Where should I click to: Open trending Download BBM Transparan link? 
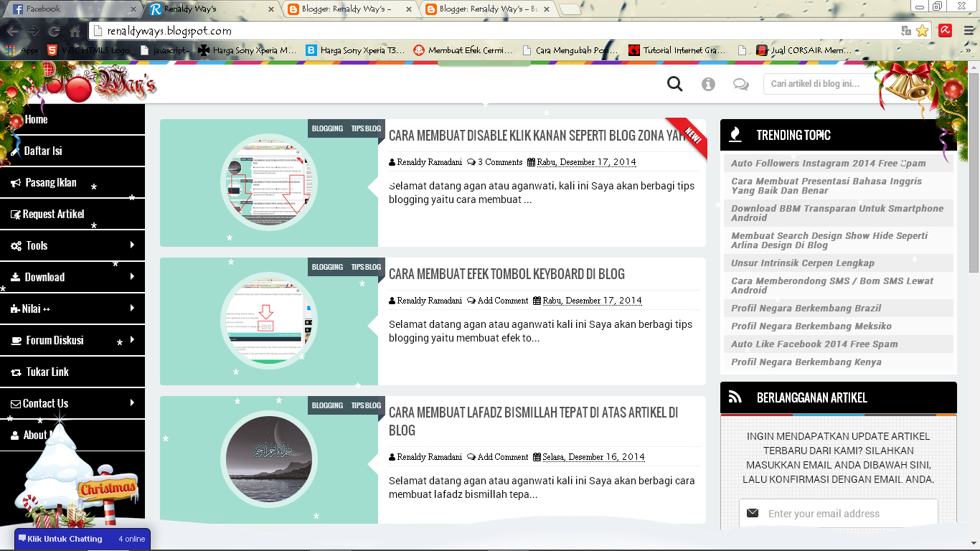tap(837, 213)
